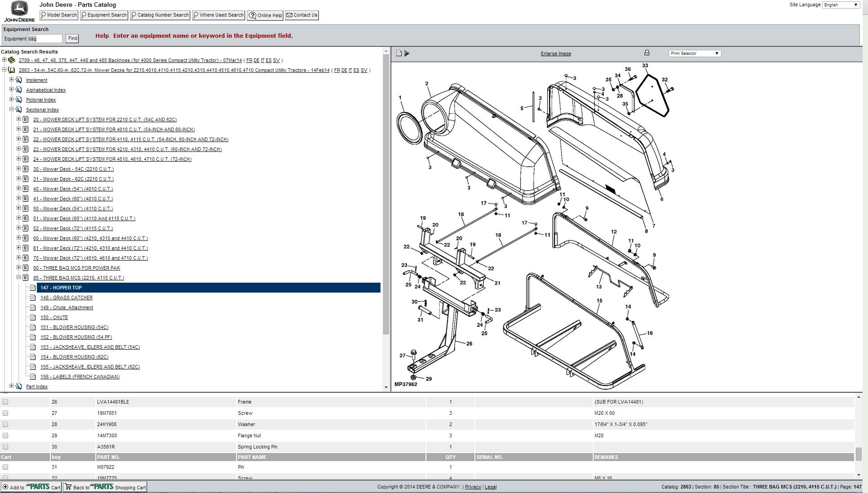
Task: Check the cart box for key 26 Frame
Action: (5, 402)
